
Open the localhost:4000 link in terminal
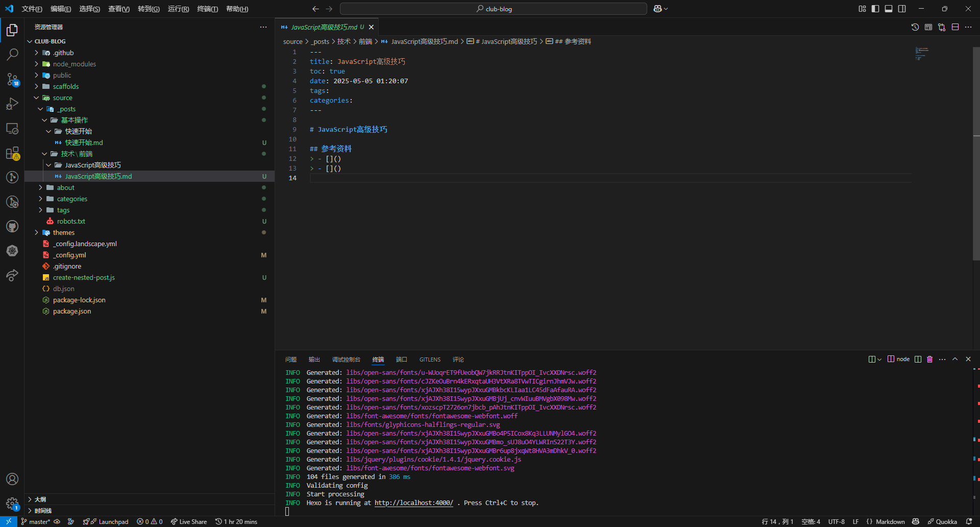pos(413,503)
